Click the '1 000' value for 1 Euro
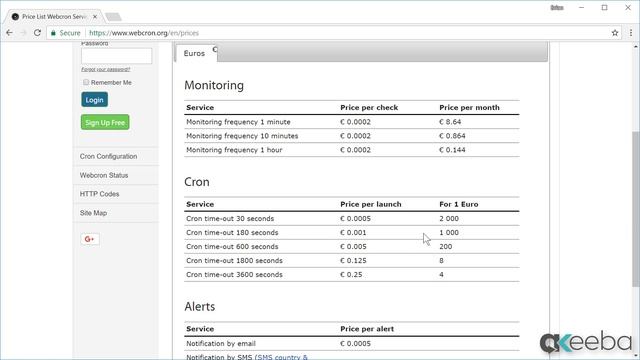The width and height of the screenshot is (640, 360). pos(449,233)
